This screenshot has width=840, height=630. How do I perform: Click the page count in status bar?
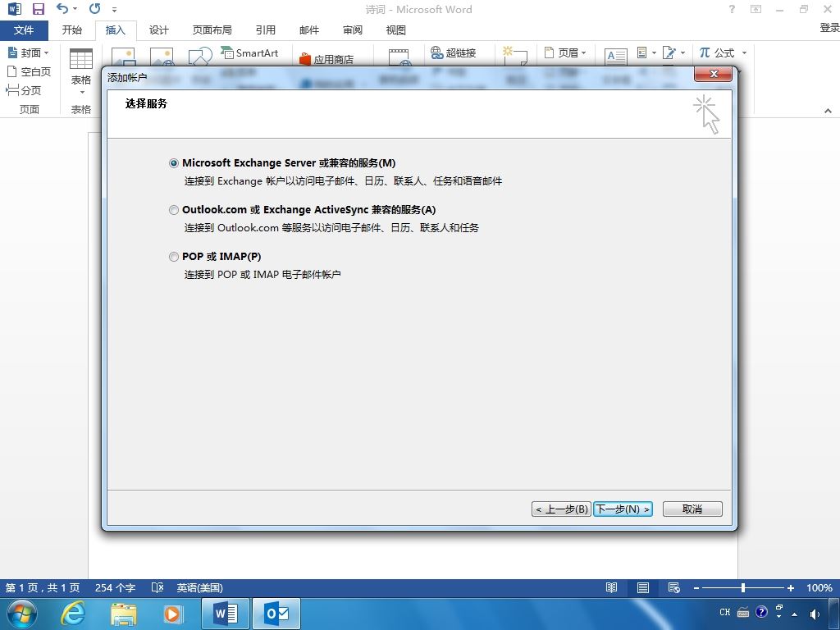tap(43, 587)
